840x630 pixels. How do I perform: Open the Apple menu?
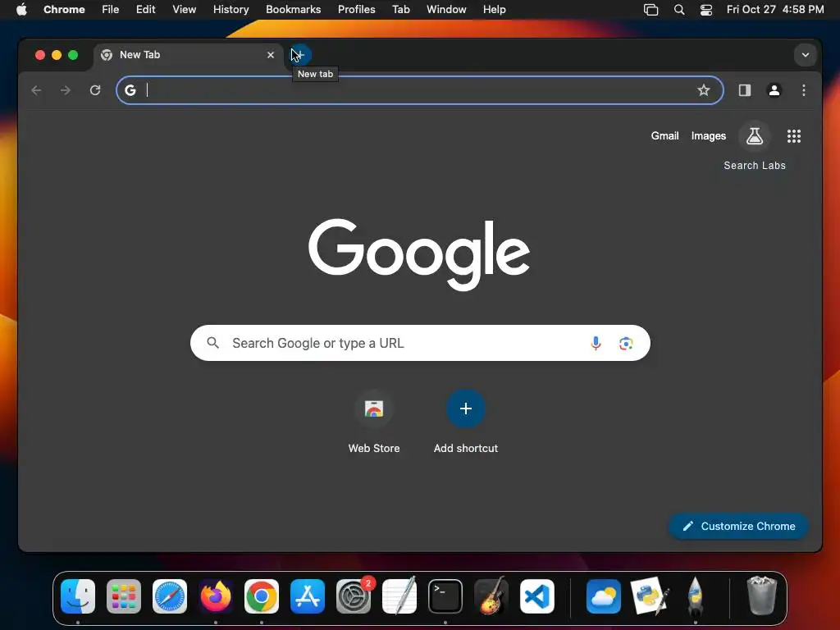(21, 10)
